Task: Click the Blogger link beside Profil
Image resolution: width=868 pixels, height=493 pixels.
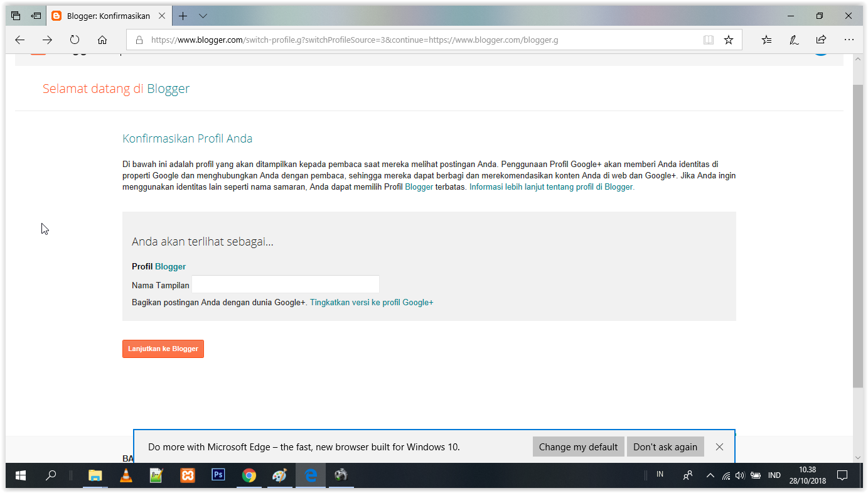Action: coord(170,266)
